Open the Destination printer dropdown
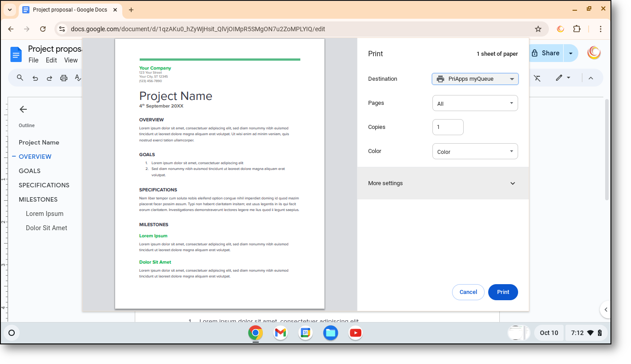This screenshot has width=631, height=364. tap(475, 79)
